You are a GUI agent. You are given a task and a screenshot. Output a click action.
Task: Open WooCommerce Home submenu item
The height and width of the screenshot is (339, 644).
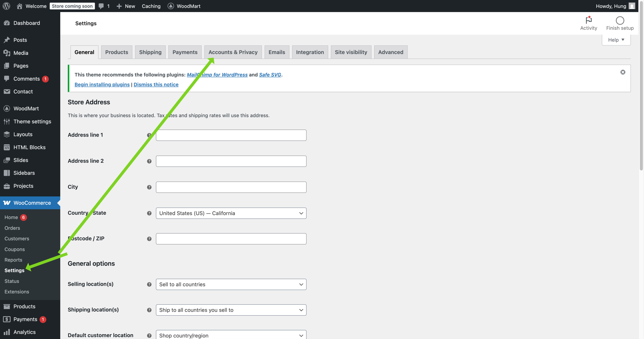pyautogui.click(x=11, y=218)
